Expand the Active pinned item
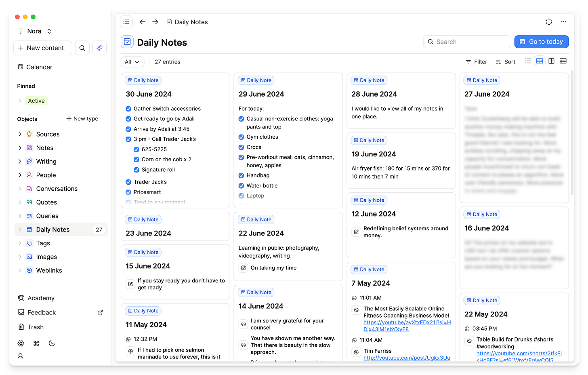This screenshot has height=375, width=588. (20, 101)
